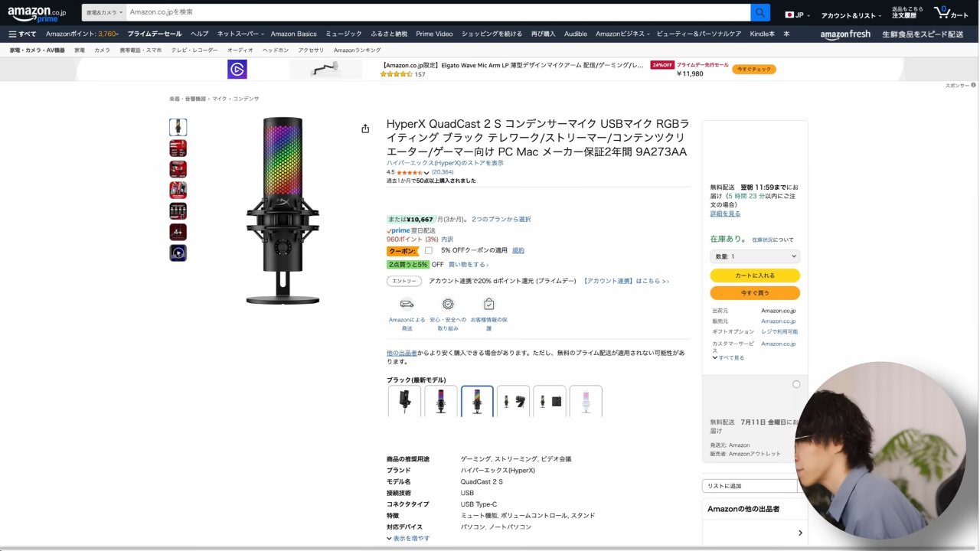Open Amazon Basics nav item
980x551 pixels.
click(x=293, y=34)
